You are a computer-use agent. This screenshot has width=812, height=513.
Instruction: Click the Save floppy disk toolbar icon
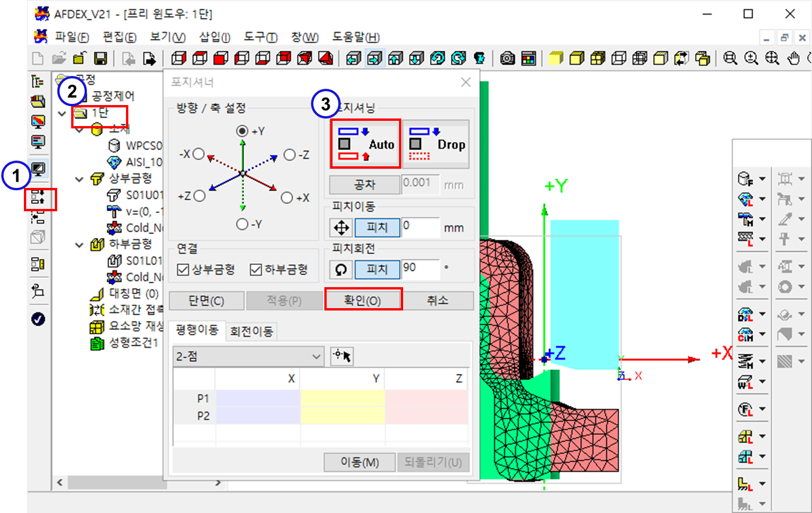(100, 58)
